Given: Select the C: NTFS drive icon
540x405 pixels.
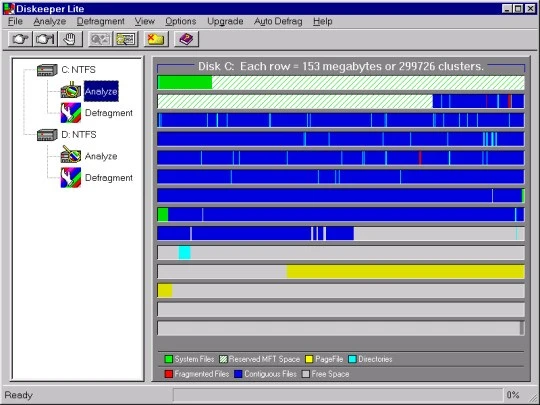Looking at the screenshot, I should pyautogui.click(x=47, y=70).
